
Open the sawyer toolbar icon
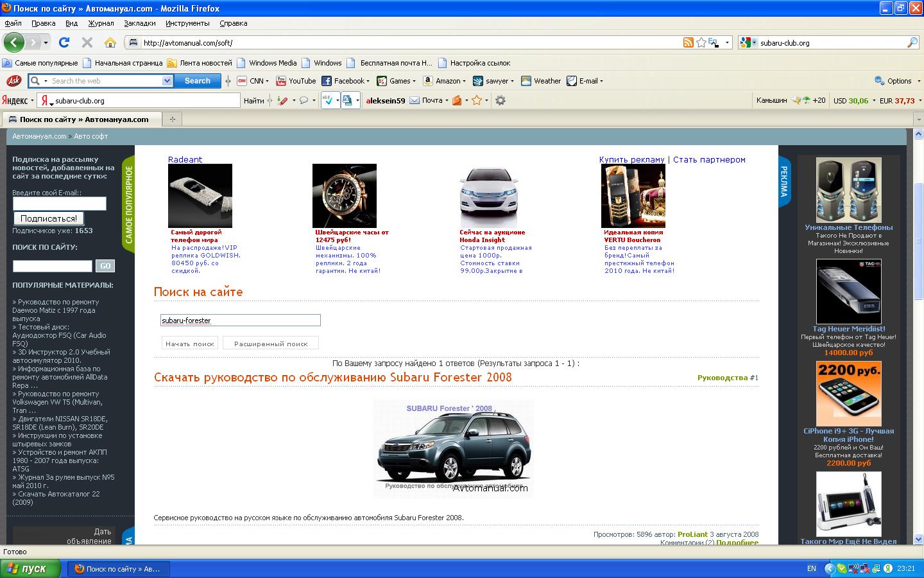tap(478, 81)
